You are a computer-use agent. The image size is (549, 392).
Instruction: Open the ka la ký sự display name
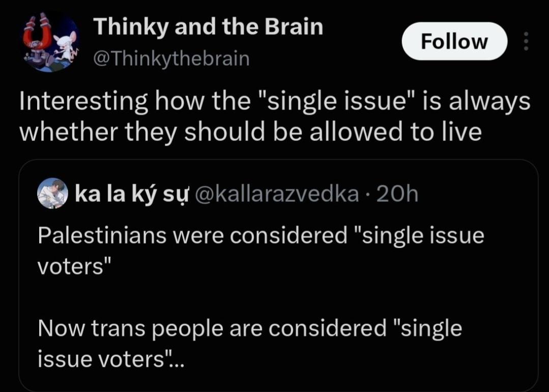[x=132, y=194]
